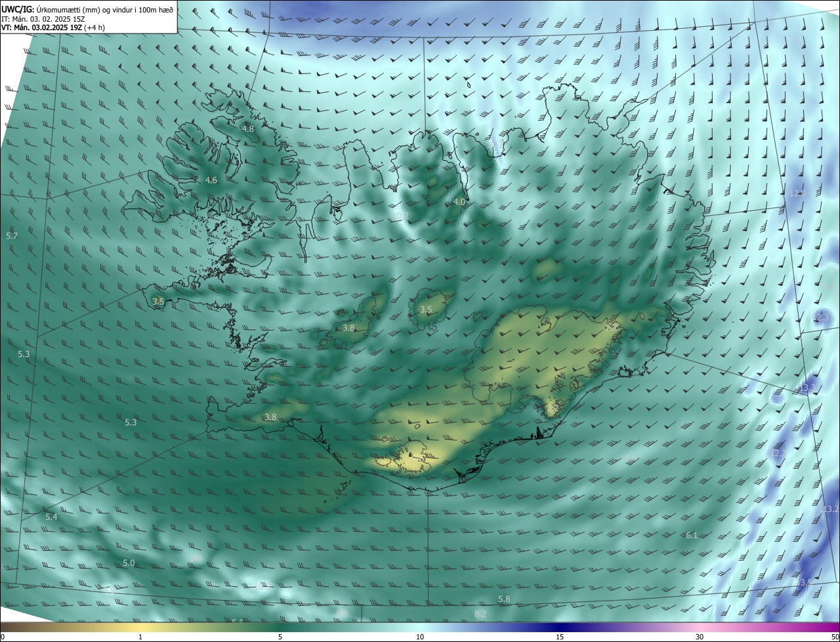Click the 4.8 precipitation value label

pos(248,129)
